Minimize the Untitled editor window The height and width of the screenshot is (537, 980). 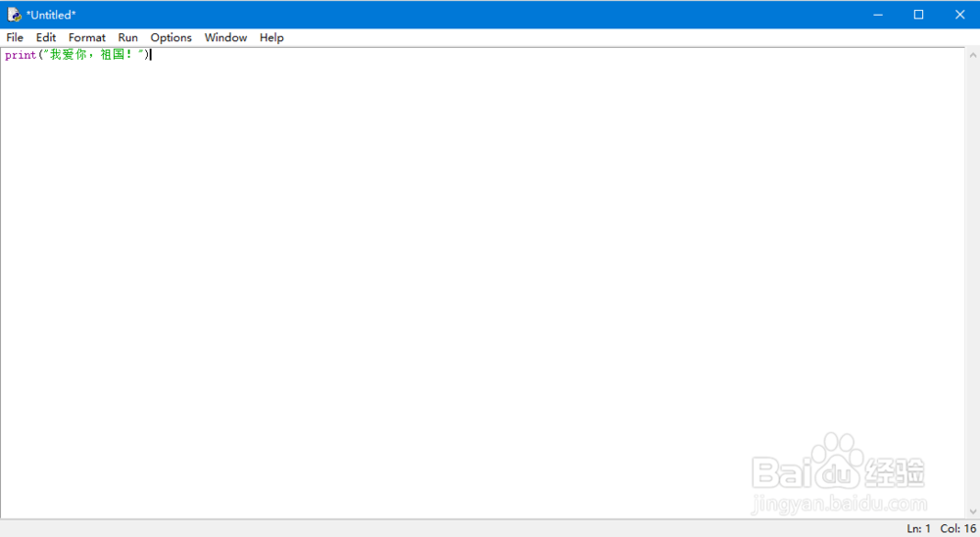pyautogui.click(x=878, y=15)
